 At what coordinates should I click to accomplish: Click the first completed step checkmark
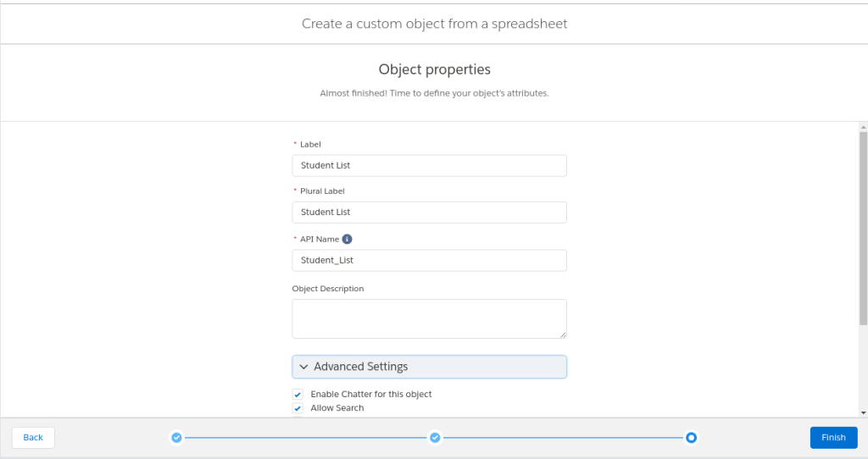176,438
